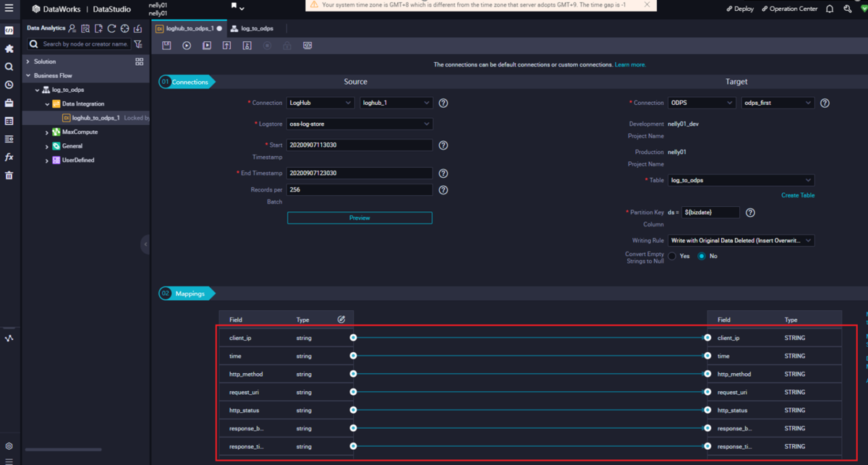Open the hamburger main menu
The width and height of the screenshot is (868, 465).
[x=9, y=9]
